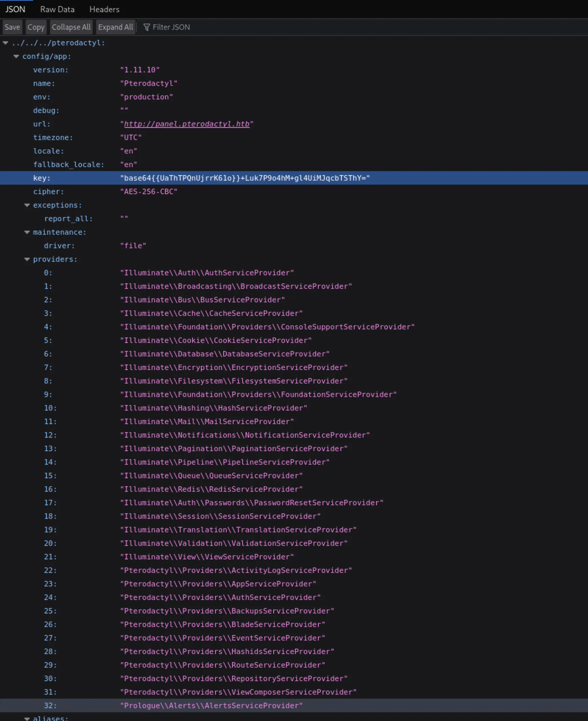Select provider 6 DatabaseServiceProvider
Image resolution: width=588 pixels, height=721 pixels.
[294, 354]
